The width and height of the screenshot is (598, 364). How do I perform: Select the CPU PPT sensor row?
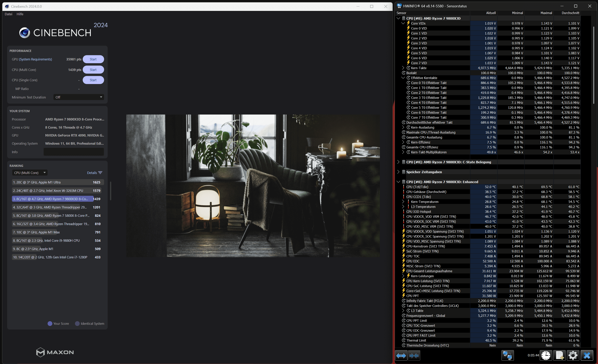point(488,296)
